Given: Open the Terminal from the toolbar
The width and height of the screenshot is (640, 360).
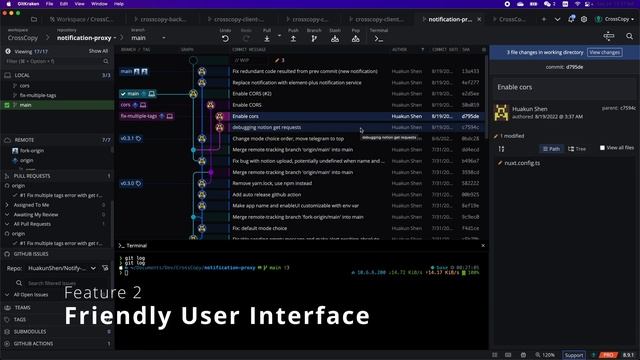Looking at the screenshot, I should click(x=378, y=38).
